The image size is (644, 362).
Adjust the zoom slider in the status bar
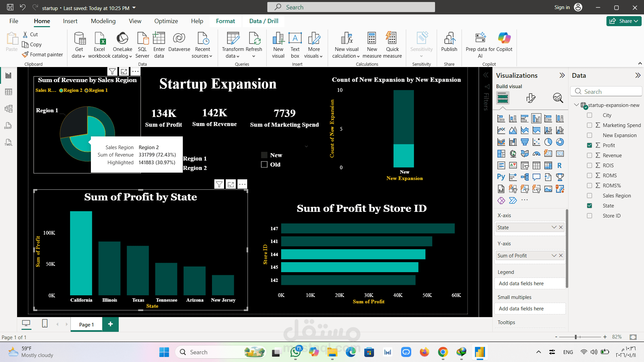576,337
